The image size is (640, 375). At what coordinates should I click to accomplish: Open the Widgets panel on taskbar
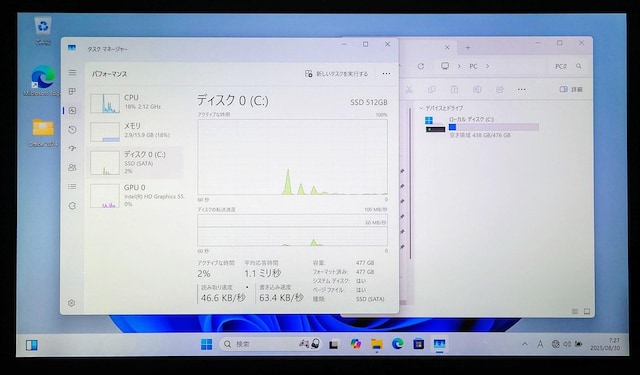[31, 345]
